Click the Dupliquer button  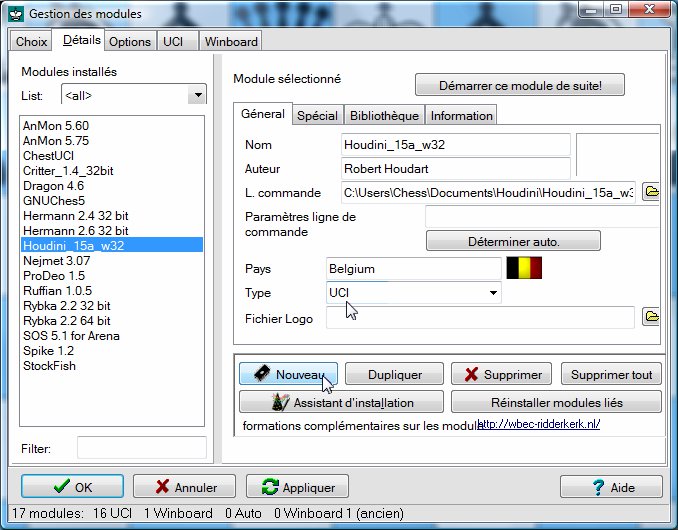click(x=394, y=374)
